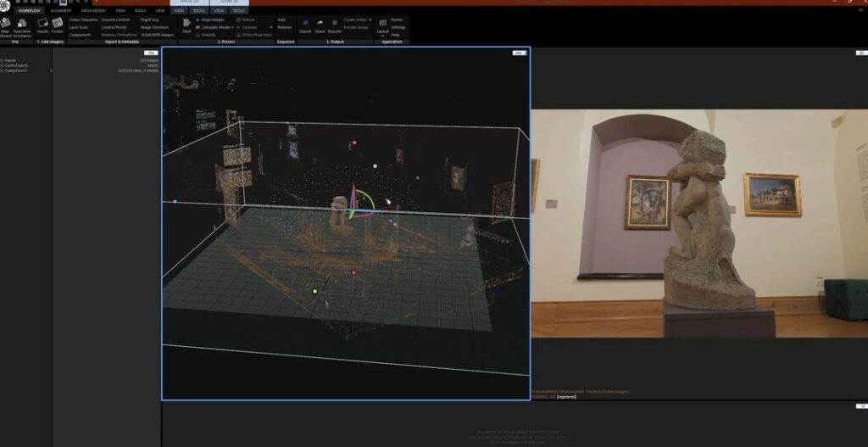Click the Control Points import button
This screenshot has height=447, width=868.
pos(114,27)
